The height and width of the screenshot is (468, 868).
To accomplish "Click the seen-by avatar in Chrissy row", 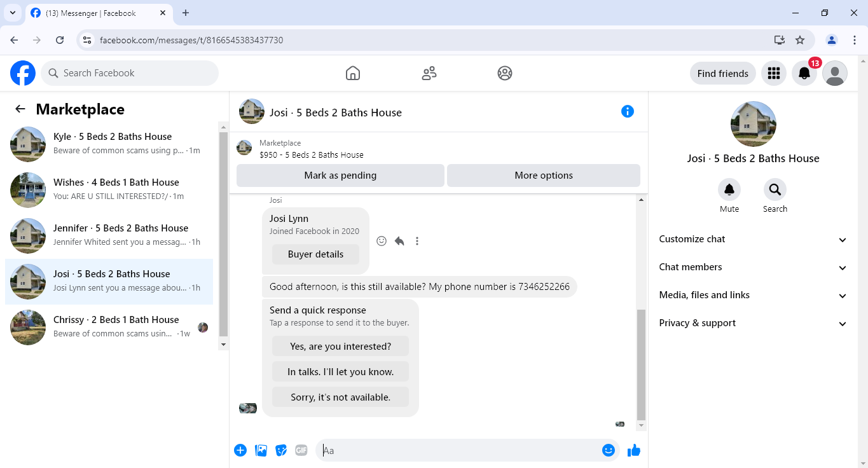I will 203,327.
